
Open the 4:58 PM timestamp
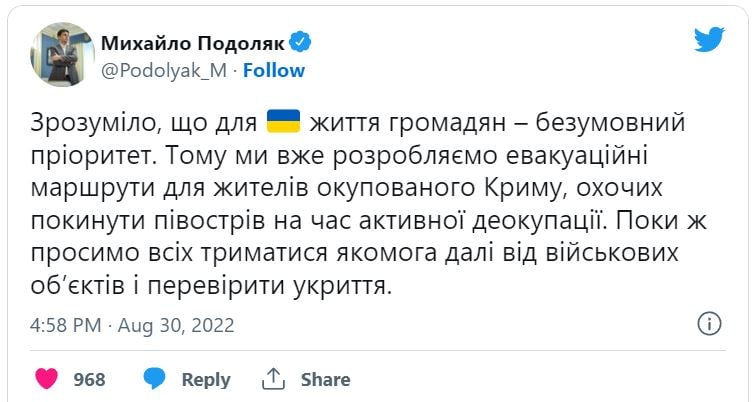coord(66,326)
